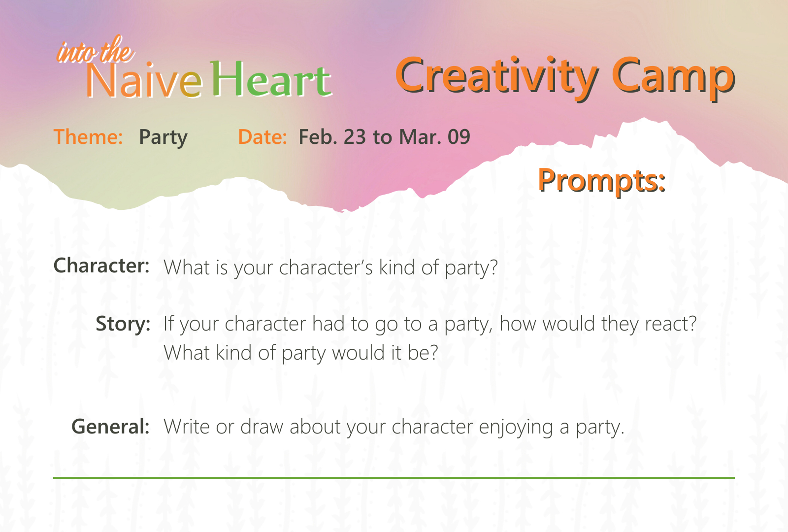Click the green "Heart" logo word
788x532 pixels.
(271, 80)
